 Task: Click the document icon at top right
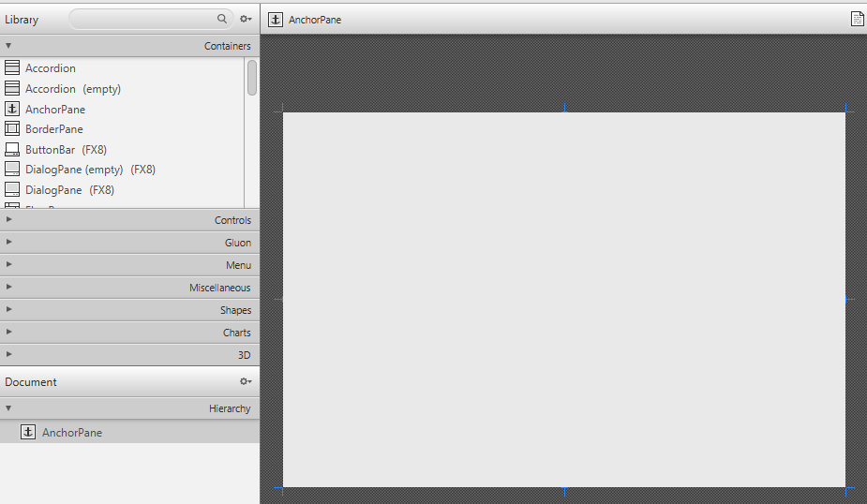pos(857,19)
